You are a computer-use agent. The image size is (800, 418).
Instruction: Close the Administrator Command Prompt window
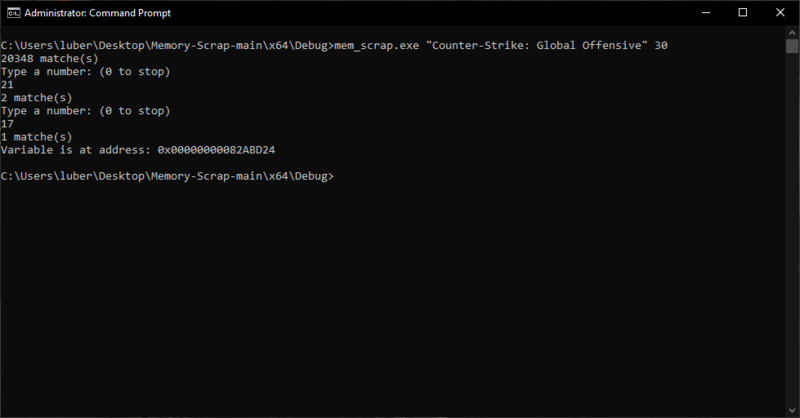pos(780,13)
